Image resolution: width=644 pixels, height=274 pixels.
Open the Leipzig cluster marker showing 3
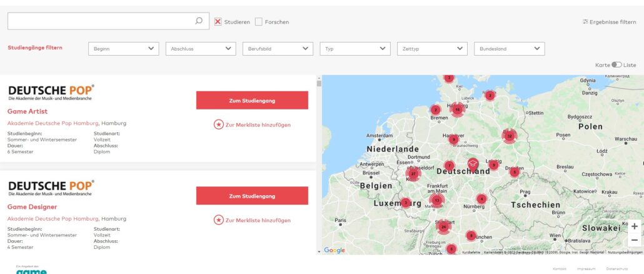(x=493, y=165)
